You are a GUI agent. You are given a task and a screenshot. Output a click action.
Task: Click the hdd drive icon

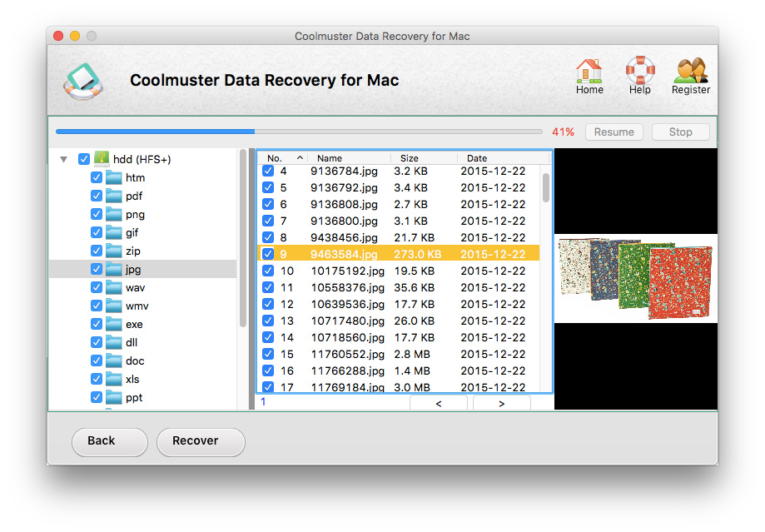coord(102,158)
